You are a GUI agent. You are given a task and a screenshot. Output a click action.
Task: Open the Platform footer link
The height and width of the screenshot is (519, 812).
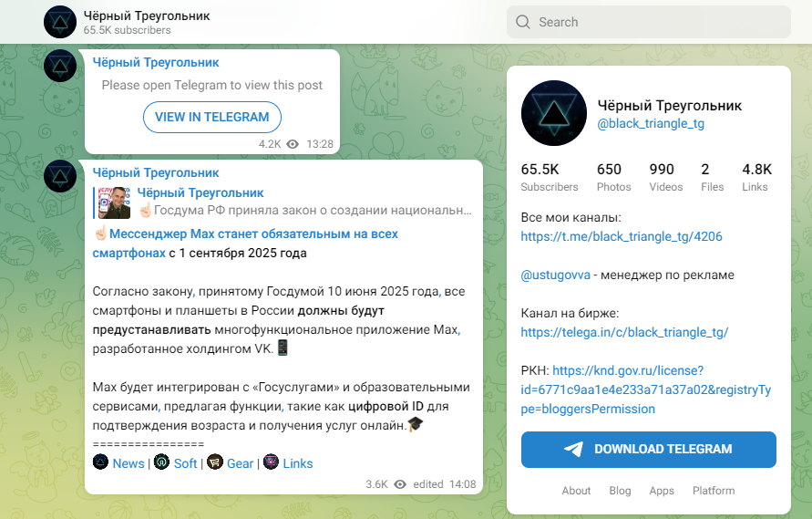click(714, 491)
